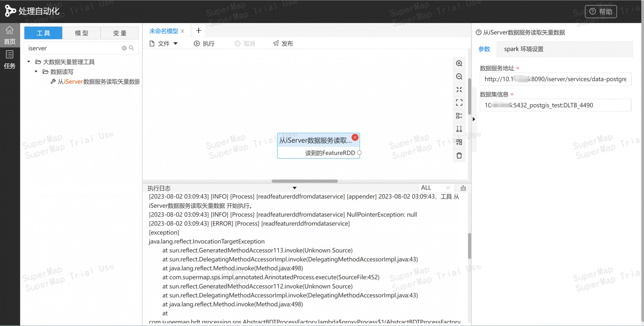Click the NullPointerException: null log line

coord(283,215)
